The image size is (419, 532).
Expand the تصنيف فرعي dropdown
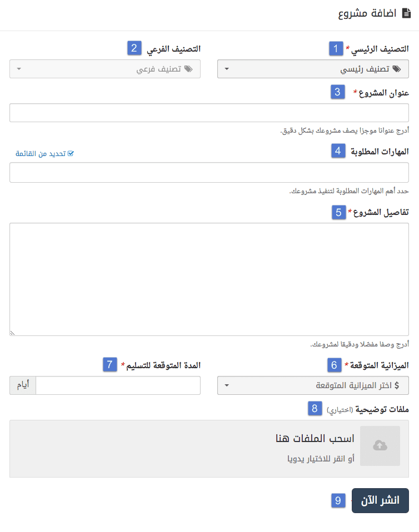tap(105, 69)
